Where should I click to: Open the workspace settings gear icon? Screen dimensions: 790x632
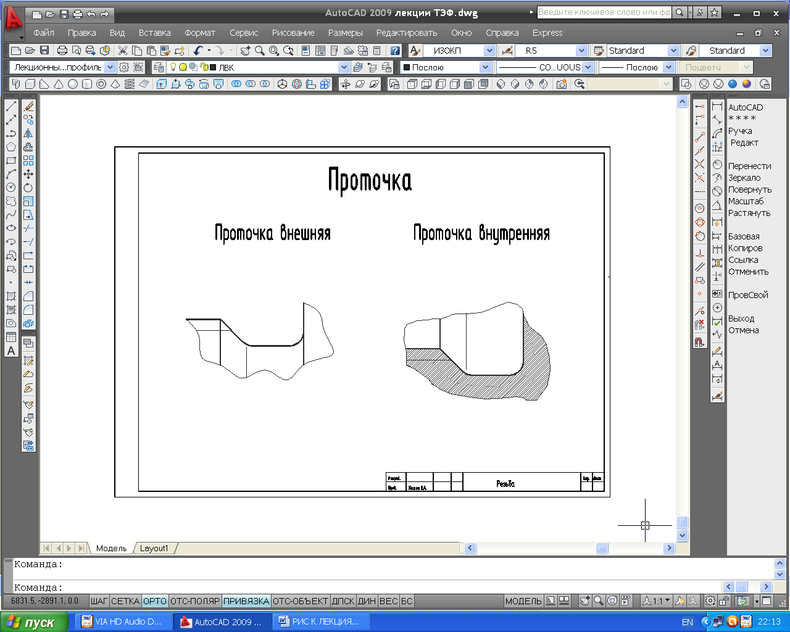[124, 67]
